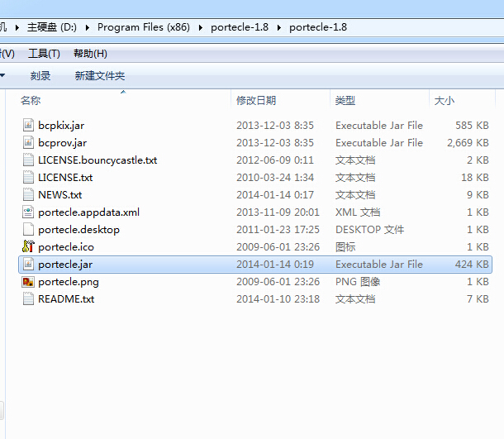Expand the breadcrumb arrow after 主硬盘 (D:)

pyautogui.click(x=88, y=27)
